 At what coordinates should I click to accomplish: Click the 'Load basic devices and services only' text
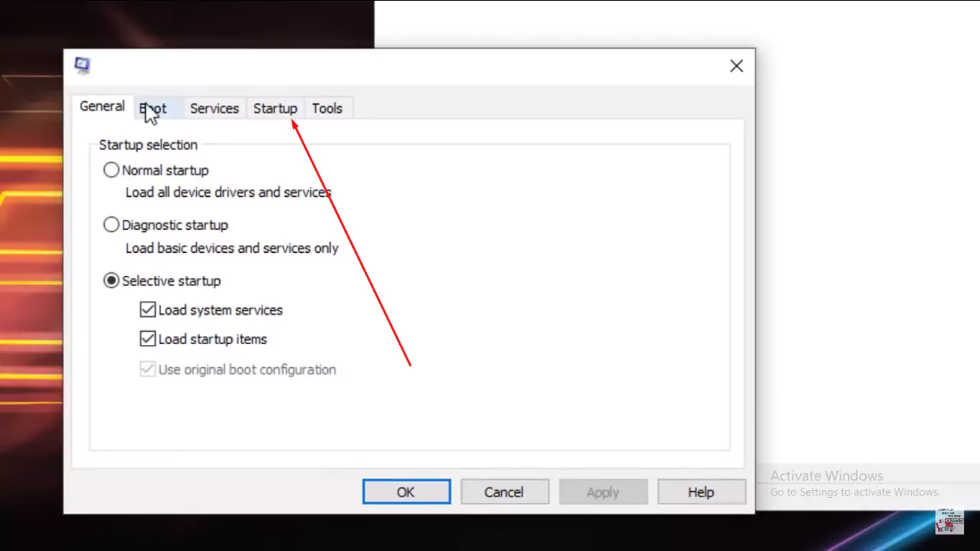pos(232,248)
